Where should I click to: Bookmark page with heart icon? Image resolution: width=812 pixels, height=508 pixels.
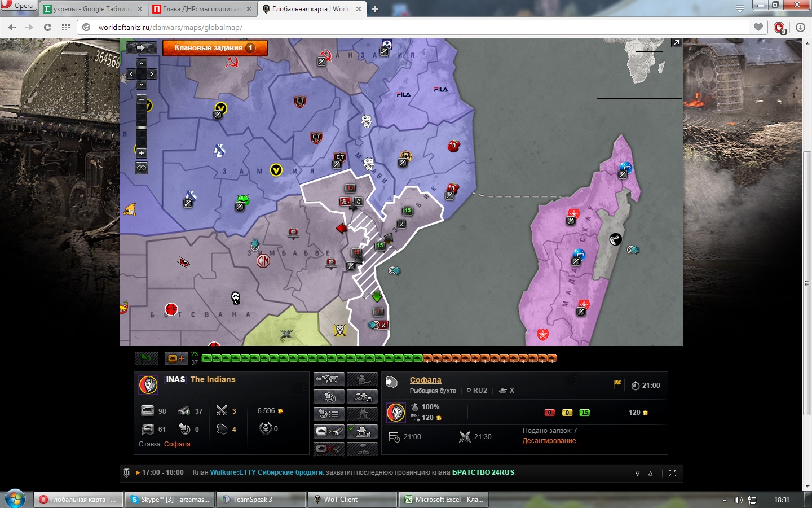pyautogui.click(x=758, y=27)
